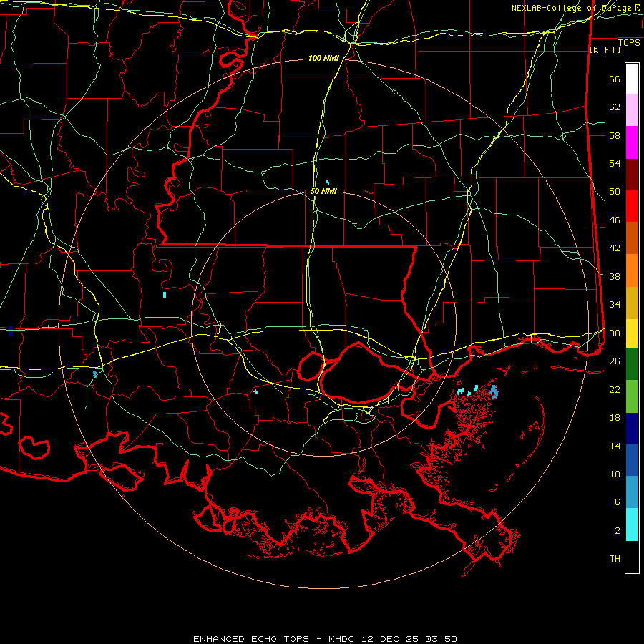This screenshot has height=644, width=644.
Task: Click the legend value "14"
Action: pos(615,446)
